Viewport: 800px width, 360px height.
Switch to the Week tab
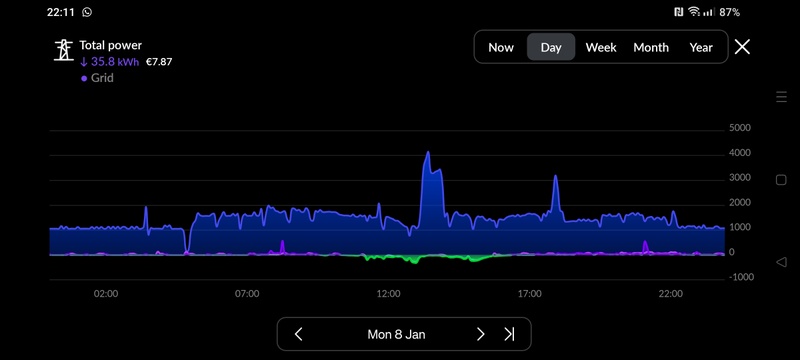coord(601,47)
